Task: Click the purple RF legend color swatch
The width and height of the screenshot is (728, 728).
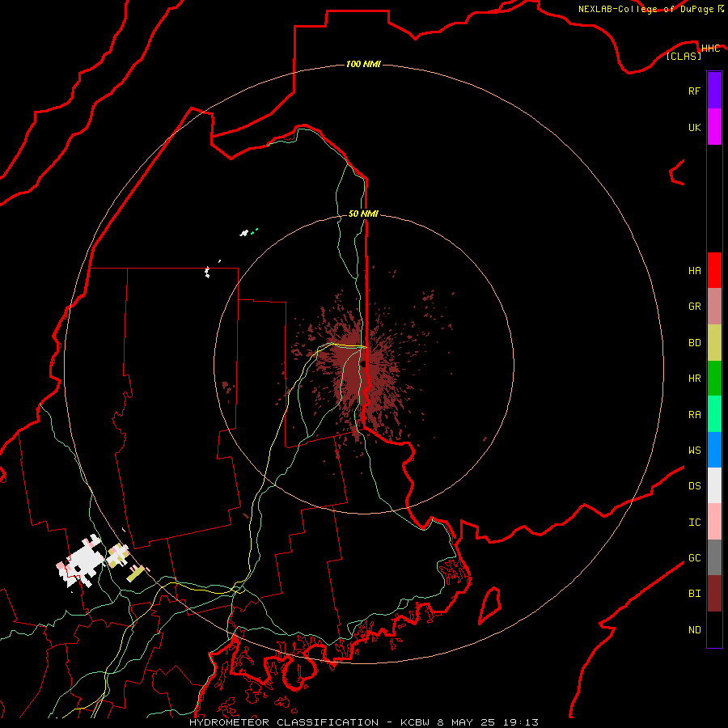Action: click(714, 91)
